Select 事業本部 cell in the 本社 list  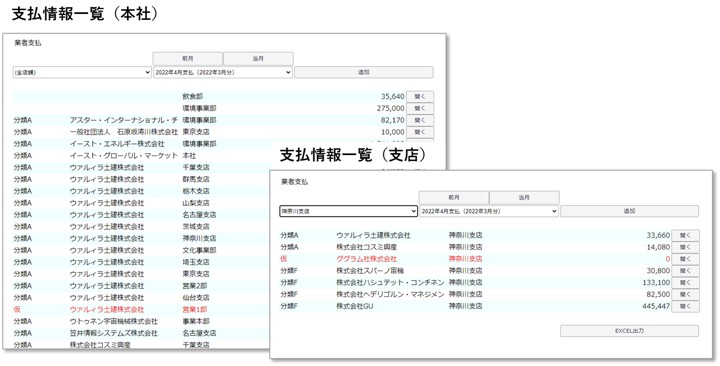(196, 322)
